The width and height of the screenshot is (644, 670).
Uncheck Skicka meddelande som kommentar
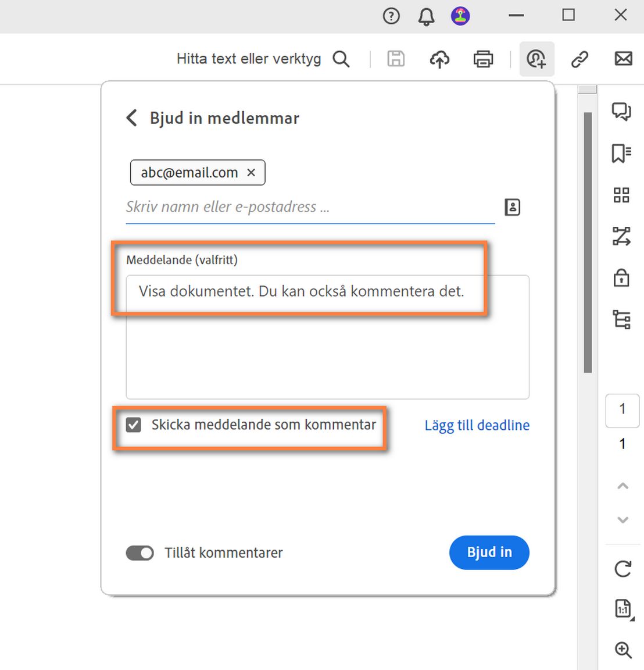[x=133, y=425]
